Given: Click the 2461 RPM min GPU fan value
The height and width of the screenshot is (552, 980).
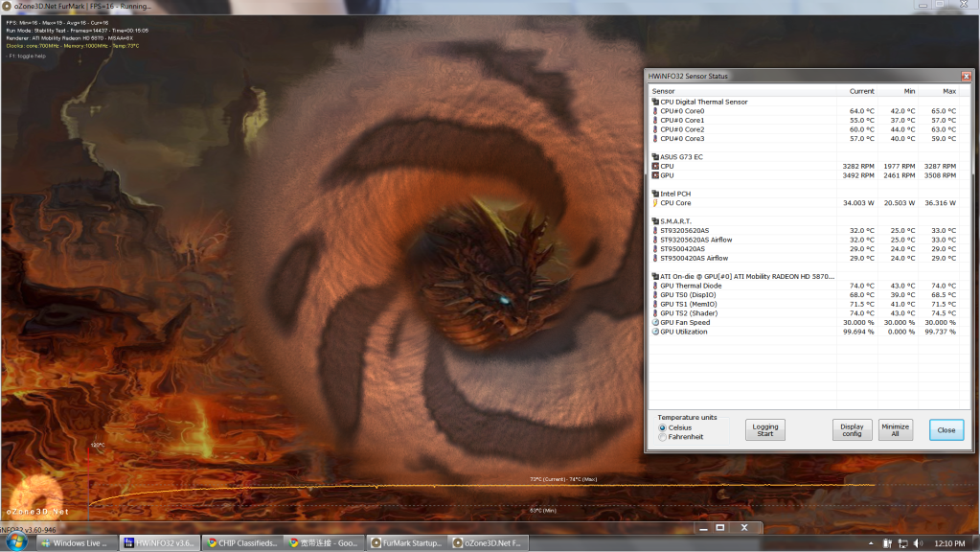Looking at the screenshot, I should click(899, 175).
